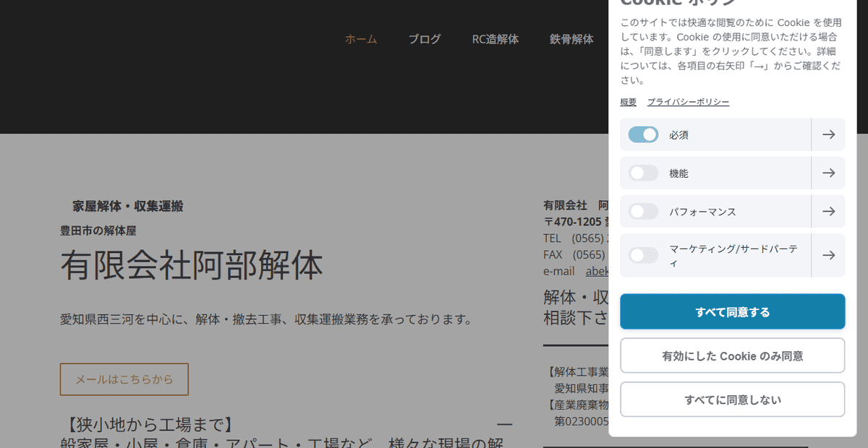This screenshot has height=448, width=868.
Task: Open the ブログ navigation item
Action: point(425,40)
